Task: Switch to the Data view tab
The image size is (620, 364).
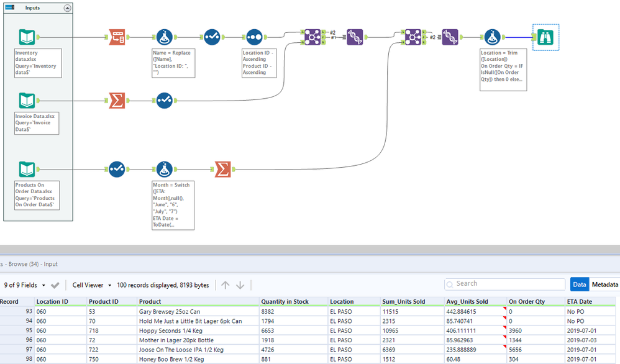Action: pos(579,284)
